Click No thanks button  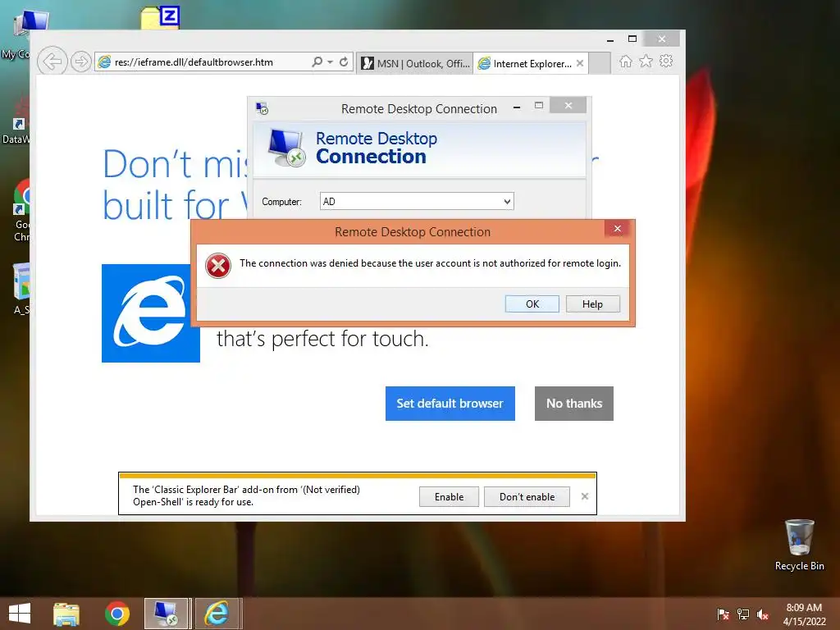(x=573, y=404)
